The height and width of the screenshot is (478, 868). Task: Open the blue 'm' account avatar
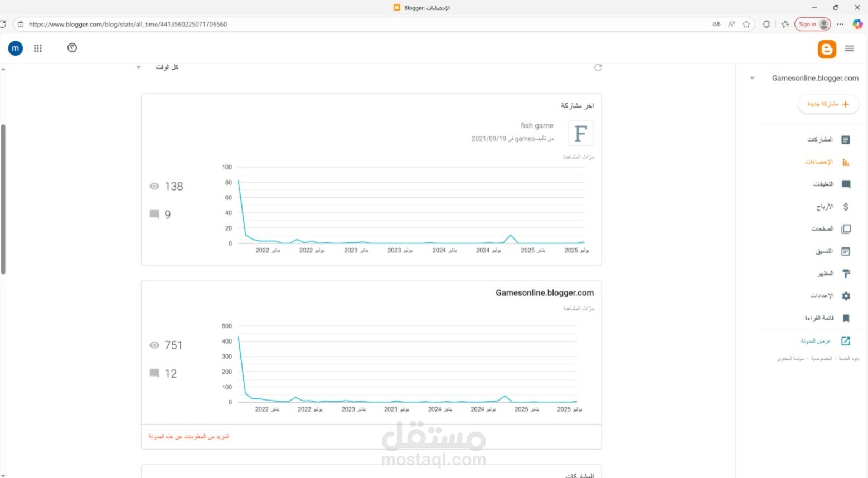[16, 48]
